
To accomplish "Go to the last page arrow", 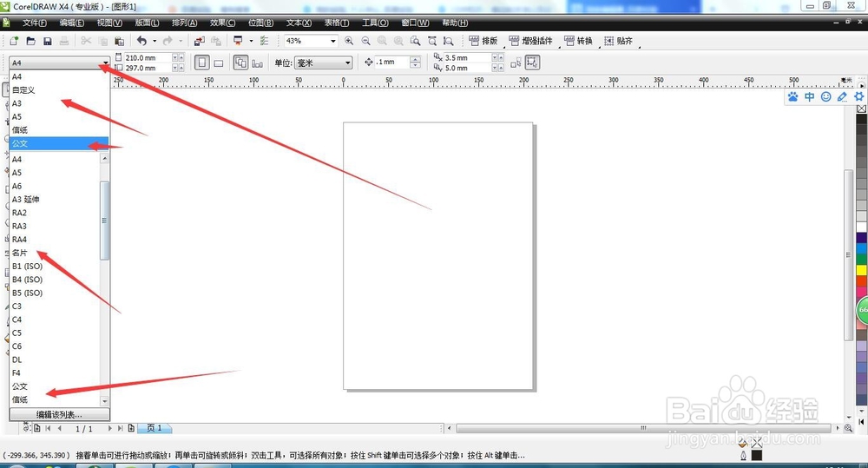I will click(120, 428).
